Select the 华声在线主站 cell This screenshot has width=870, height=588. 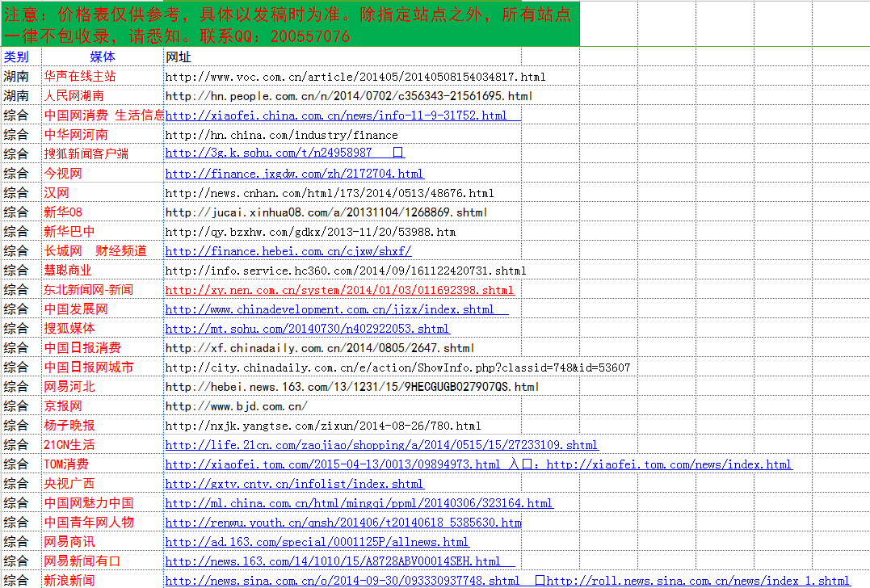[103, 76]
